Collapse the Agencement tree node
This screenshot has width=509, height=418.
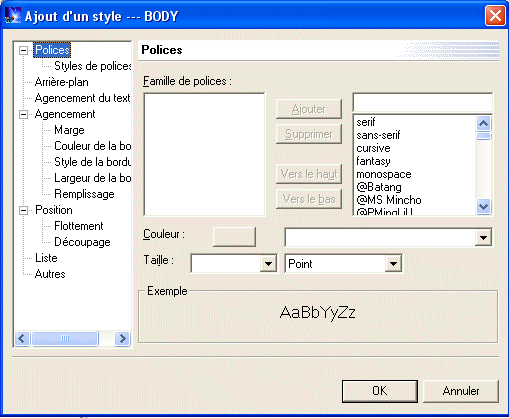(23, 114)
